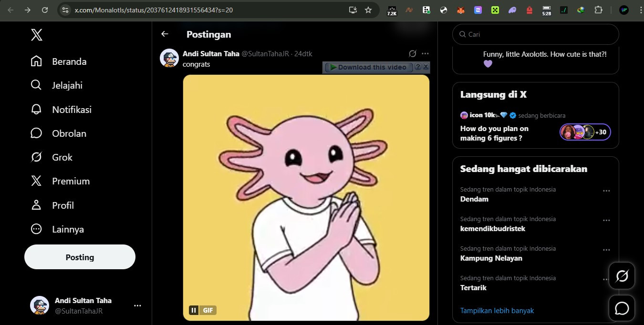Close the Download this video bar
The height and width of the screenshot is (325, 644).
[426, 67]
